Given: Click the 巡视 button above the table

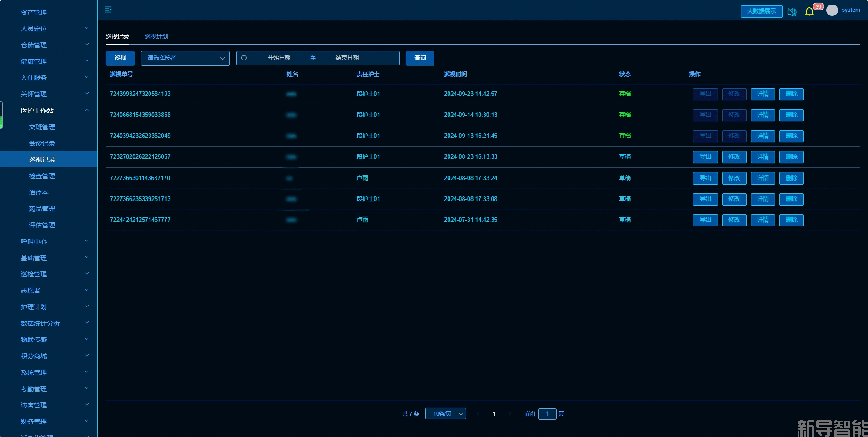Looking at the screenshot, I should click(120, 58).
